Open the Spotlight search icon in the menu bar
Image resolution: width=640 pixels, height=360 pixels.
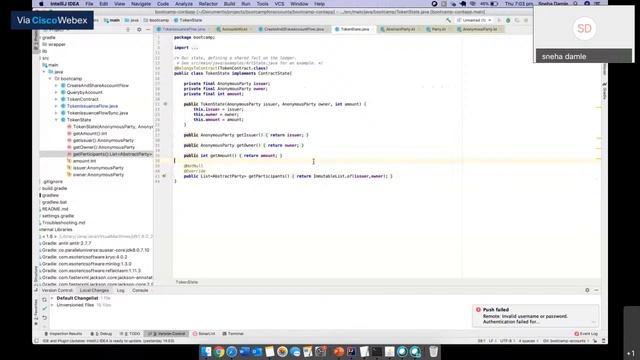tap(576, 4)
